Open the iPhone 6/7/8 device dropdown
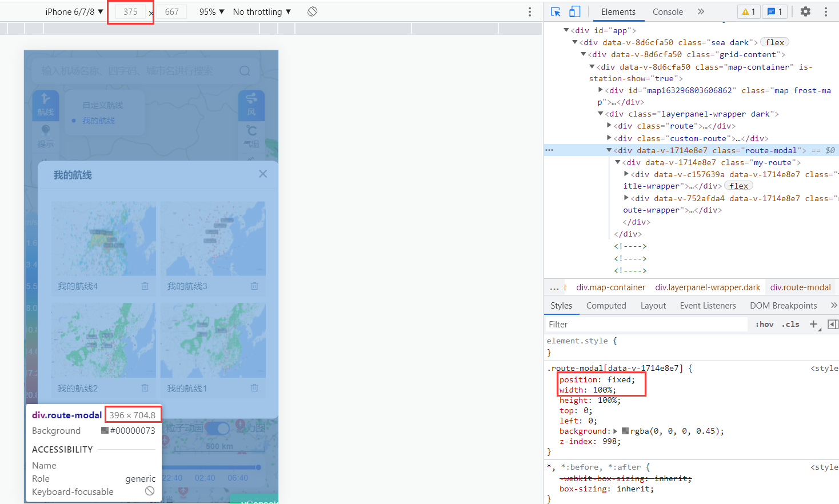This screenshot has height=504, width=839. click(x=74, y=11)
